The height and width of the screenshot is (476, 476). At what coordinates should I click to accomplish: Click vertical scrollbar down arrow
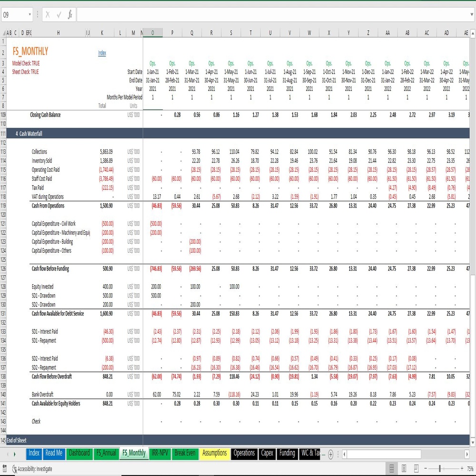[x=472, y=443]
